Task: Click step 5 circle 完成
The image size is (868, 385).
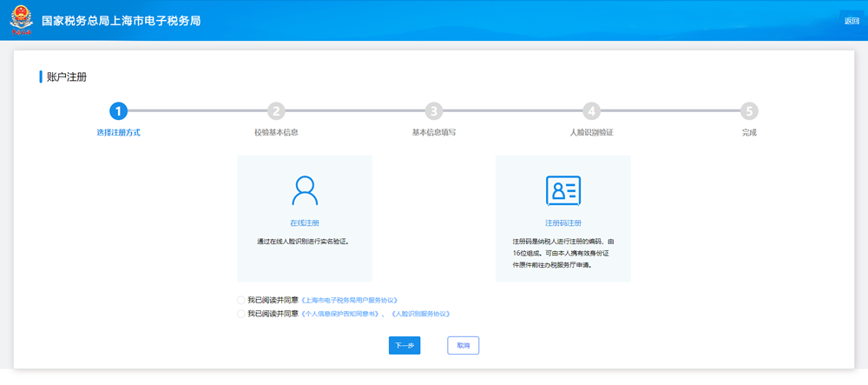Action: coord(748,111)
